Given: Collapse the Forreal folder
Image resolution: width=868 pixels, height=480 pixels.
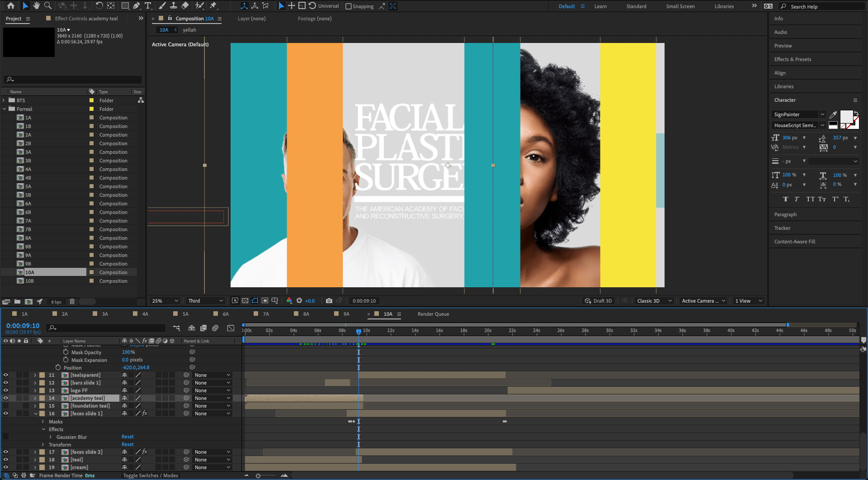Looking at the screenshot, I should (5, 109).
